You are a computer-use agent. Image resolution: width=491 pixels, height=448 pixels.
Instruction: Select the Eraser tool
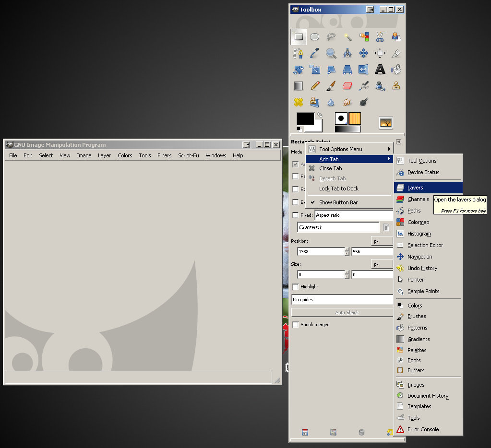[347, 86]
